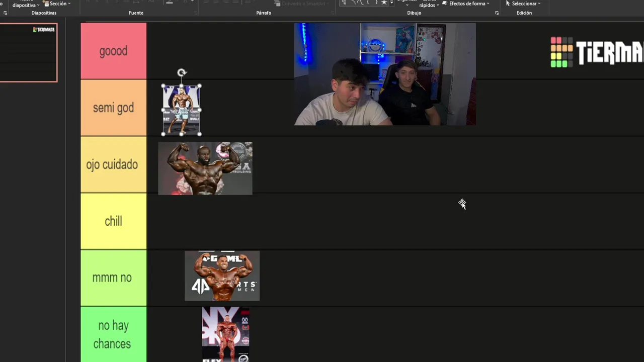Select the picture in no hay chances row
The height and width of the screenshot is (362, 644).
point(225,334)
